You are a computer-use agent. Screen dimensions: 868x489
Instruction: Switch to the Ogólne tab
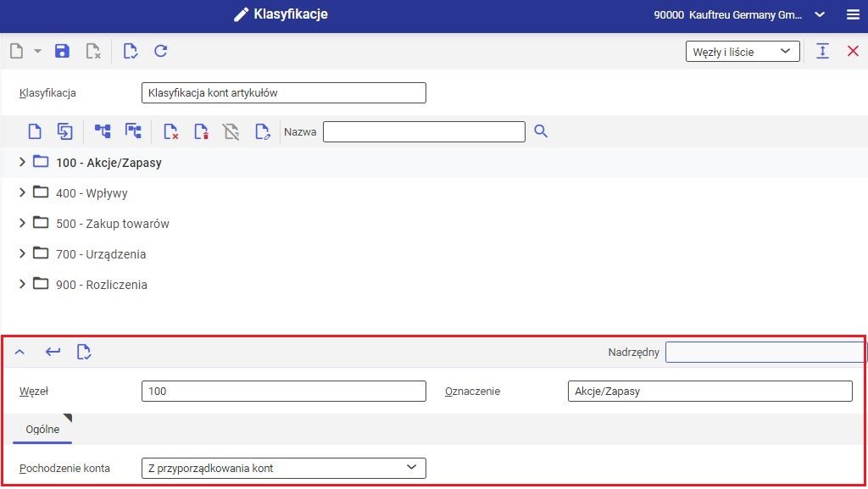42,430
